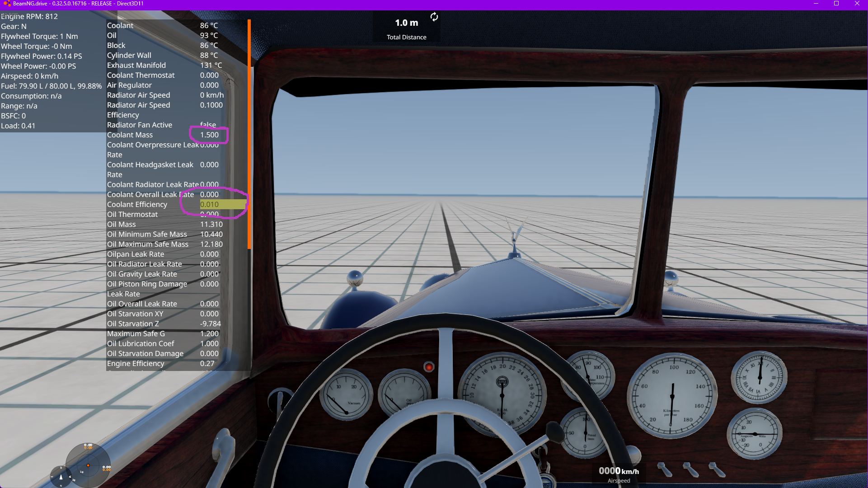The width and height of the screenshot is (868, 488).
Task: Click the Airspeed 0000 km/h readout
Action: tap(619, 471)
